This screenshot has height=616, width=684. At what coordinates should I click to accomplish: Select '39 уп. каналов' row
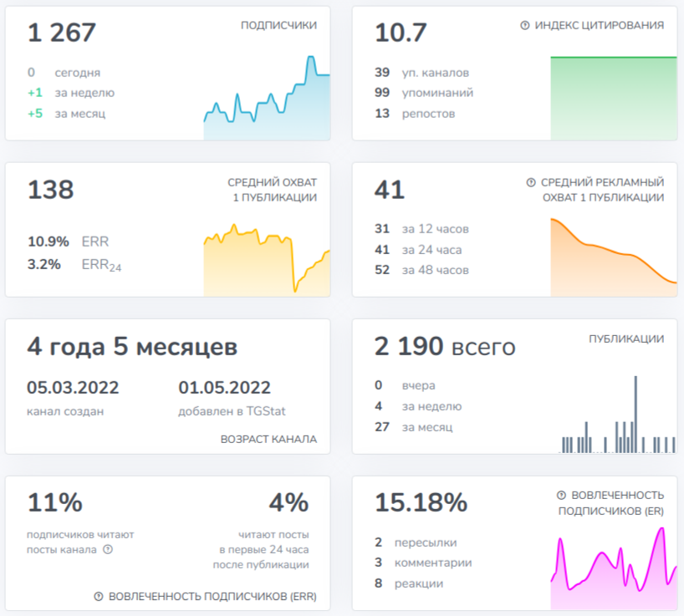click(x=421, y=73)
